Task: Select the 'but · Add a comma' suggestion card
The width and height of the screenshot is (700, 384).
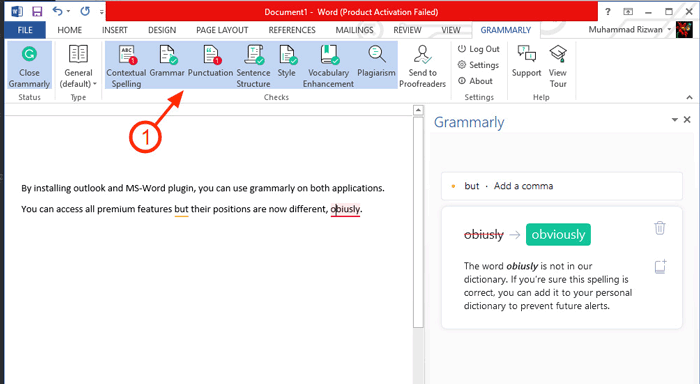Action: (x=562, y=186)
